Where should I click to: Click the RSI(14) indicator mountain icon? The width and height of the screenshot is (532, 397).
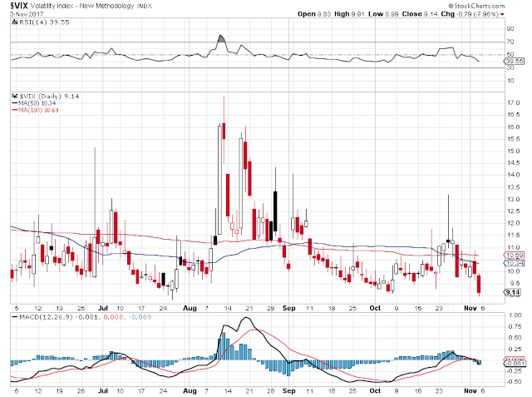[14, 22]
